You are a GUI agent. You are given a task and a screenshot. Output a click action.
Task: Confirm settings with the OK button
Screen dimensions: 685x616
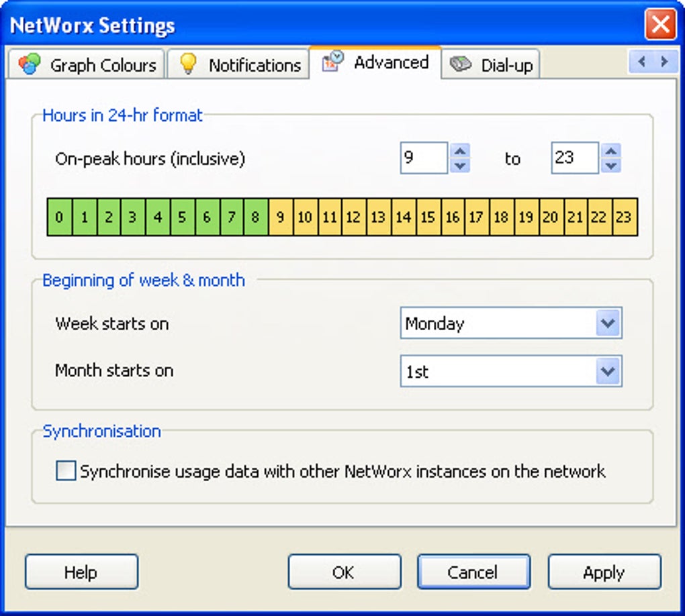click(345, 572)
